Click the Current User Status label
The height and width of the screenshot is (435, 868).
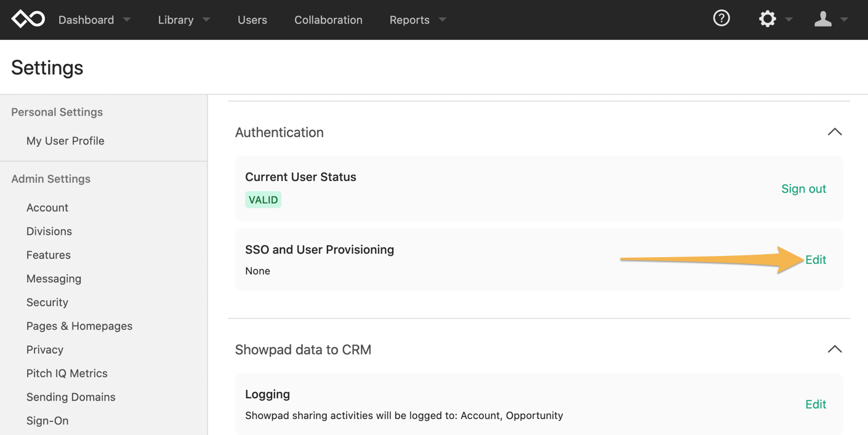(x=300, y=177)
